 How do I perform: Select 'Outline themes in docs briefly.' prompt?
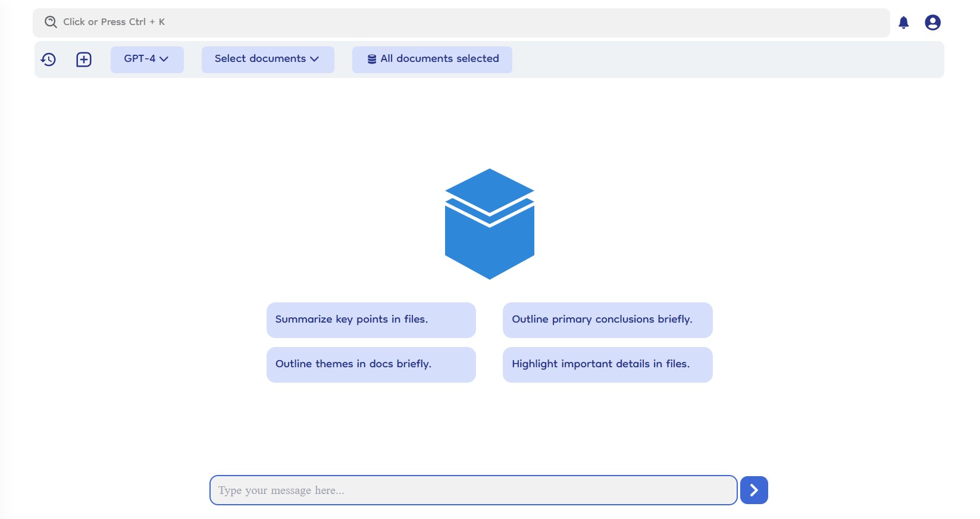(371, 364)
